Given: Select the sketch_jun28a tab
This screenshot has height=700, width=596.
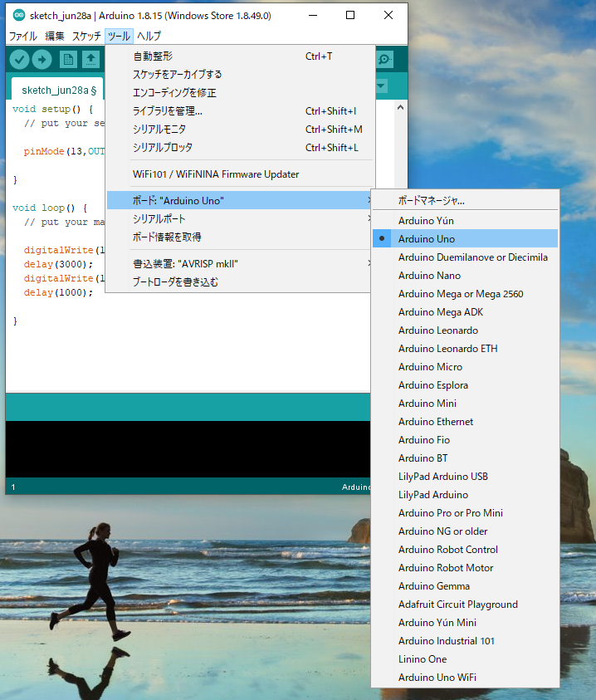Looking at the screenshot, I should point(58,91).
